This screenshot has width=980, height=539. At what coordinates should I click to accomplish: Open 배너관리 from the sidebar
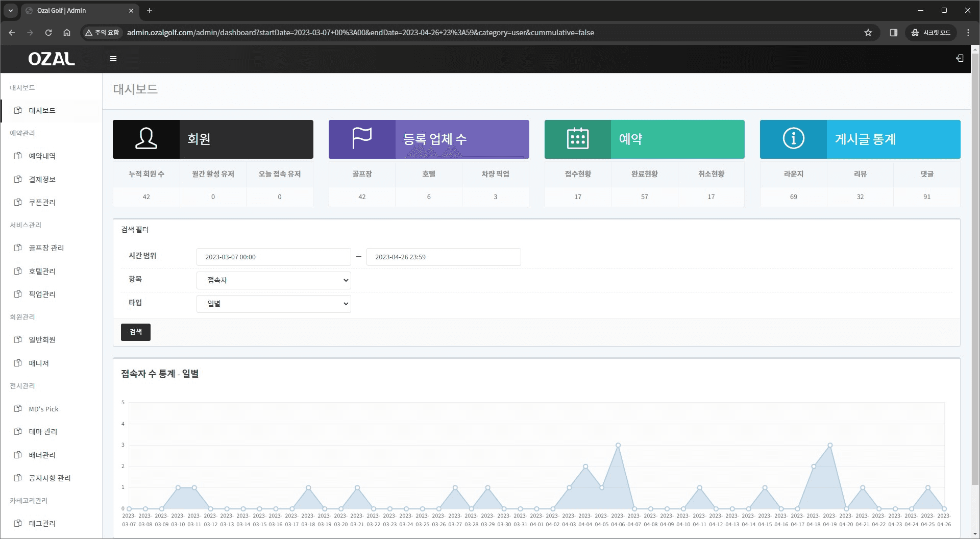tap(41, 455)
